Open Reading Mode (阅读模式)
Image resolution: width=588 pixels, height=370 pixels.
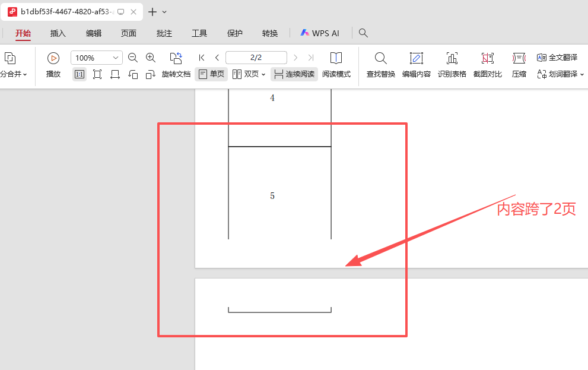coord(336,65)
